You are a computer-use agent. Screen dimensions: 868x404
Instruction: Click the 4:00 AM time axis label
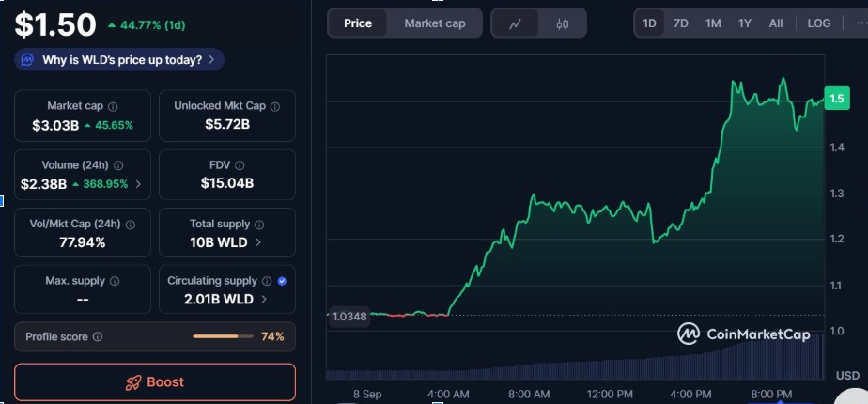click(448, 395)
